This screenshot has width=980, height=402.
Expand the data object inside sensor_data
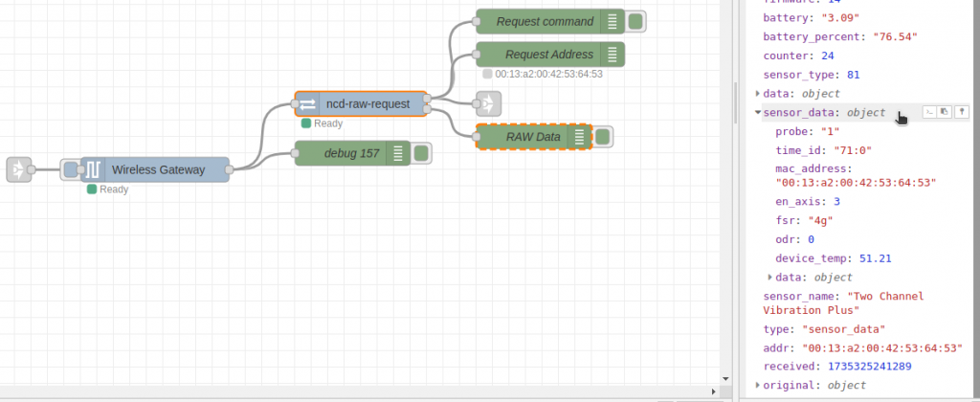770,277
